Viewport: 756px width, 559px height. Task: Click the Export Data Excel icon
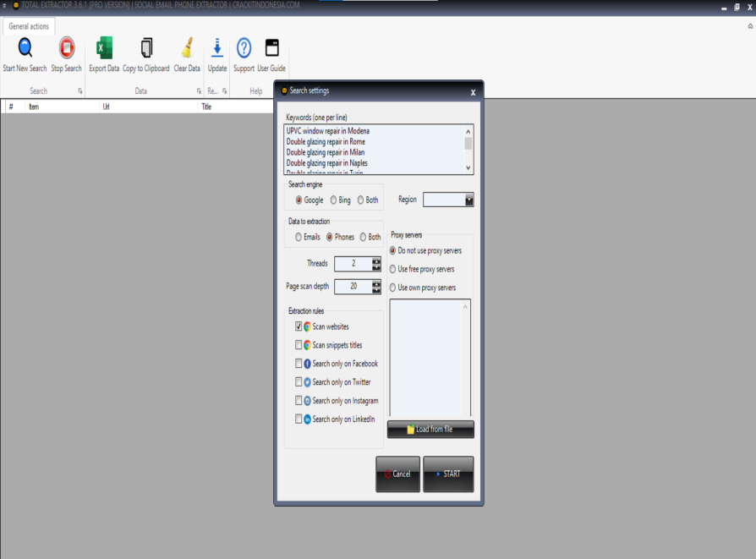pyautogui.click(x=104, y=47)
